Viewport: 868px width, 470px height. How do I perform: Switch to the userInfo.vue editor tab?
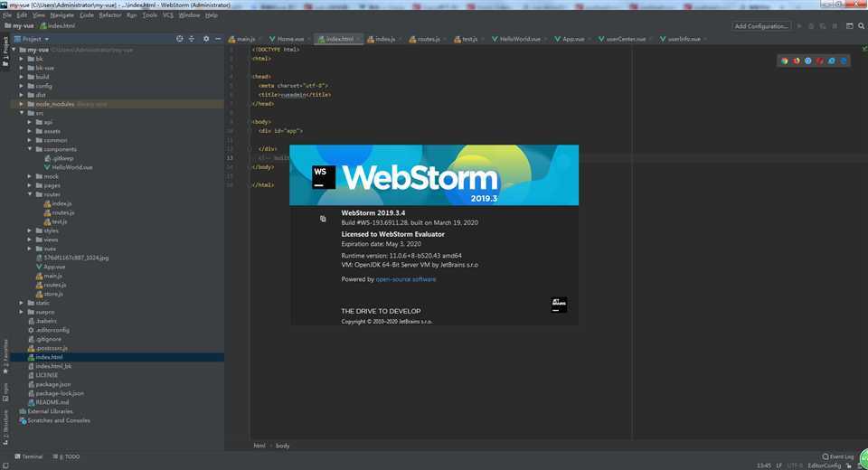(681, 39)
